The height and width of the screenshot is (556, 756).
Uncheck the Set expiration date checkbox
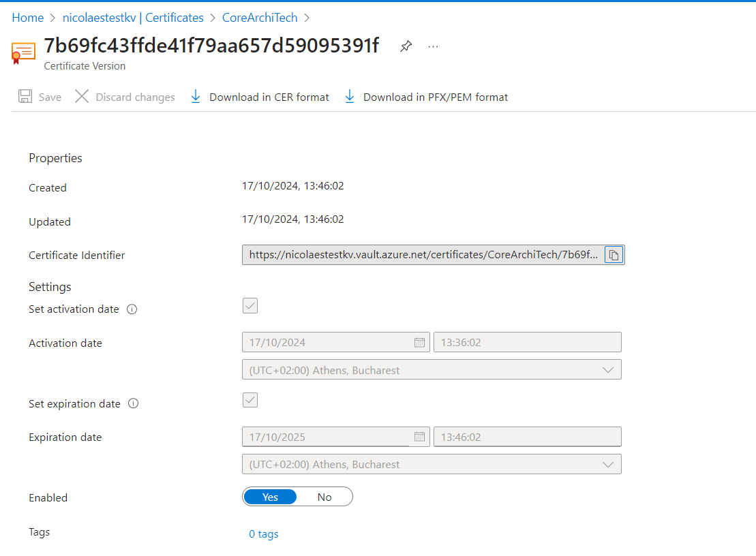(x=250, y=400)
